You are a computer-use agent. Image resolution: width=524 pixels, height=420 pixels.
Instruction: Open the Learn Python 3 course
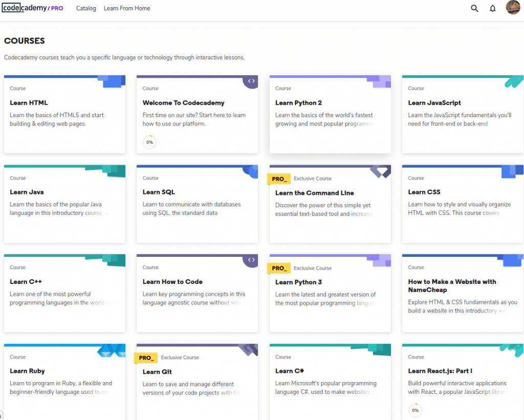click(x=330, y=293)
